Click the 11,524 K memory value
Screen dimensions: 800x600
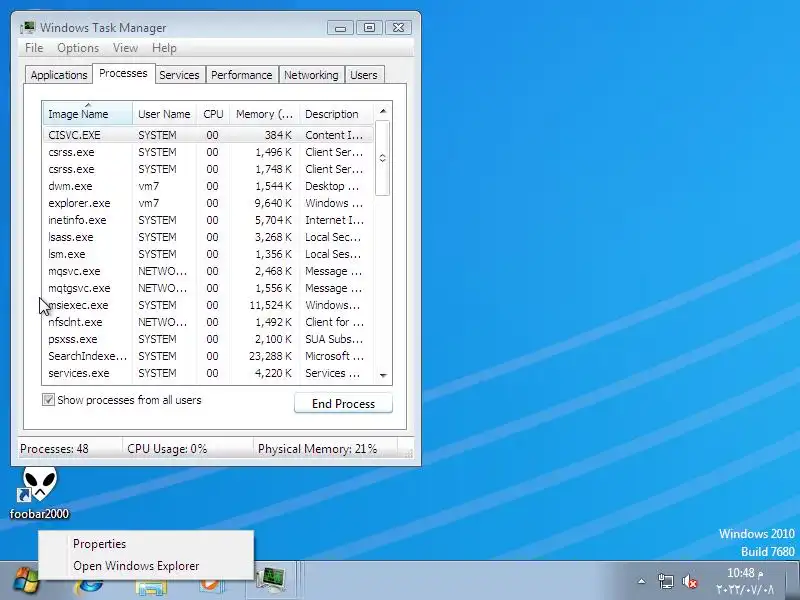(270, 305)
